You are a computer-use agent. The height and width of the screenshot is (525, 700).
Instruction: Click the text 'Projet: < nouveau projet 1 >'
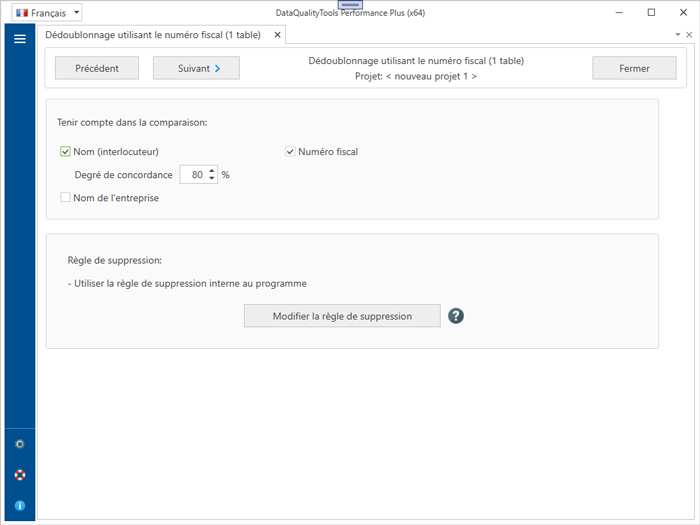416,76
